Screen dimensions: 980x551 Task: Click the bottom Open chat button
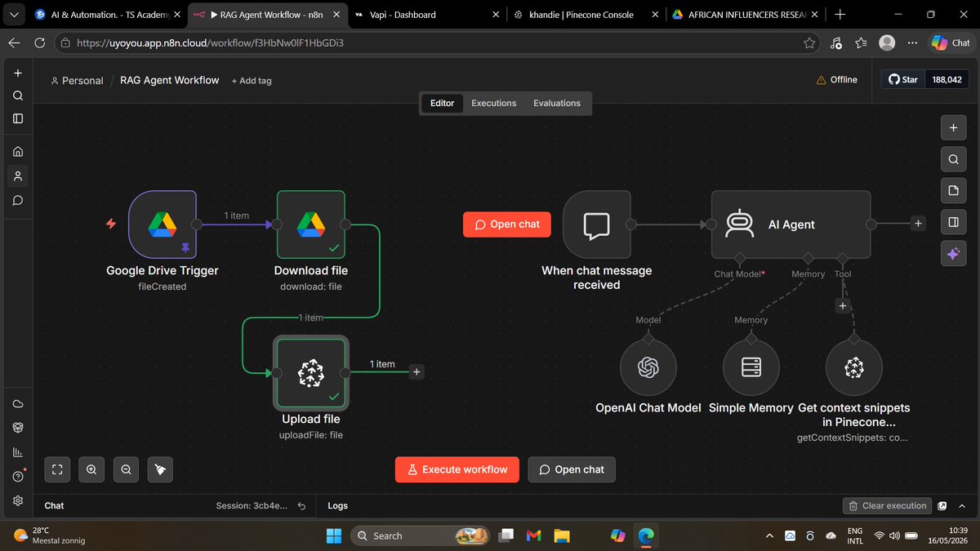pyautogui.click(x=572, y=469)
